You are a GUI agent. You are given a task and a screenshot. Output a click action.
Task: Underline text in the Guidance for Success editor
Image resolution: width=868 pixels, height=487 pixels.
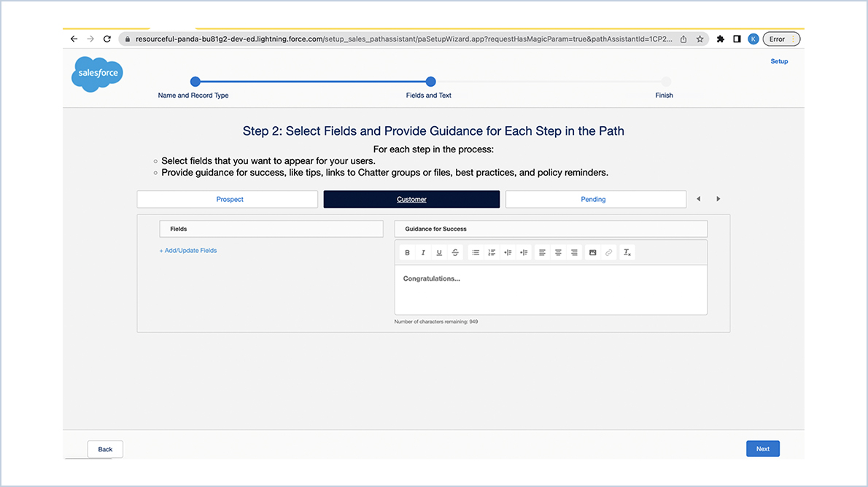point(438,252)
